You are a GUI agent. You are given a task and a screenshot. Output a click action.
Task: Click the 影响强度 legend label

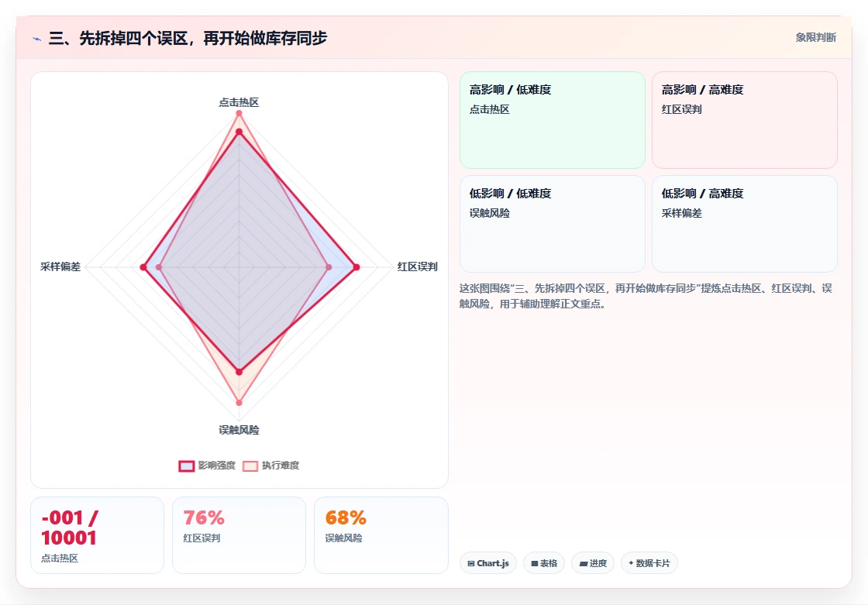point(216,466)
